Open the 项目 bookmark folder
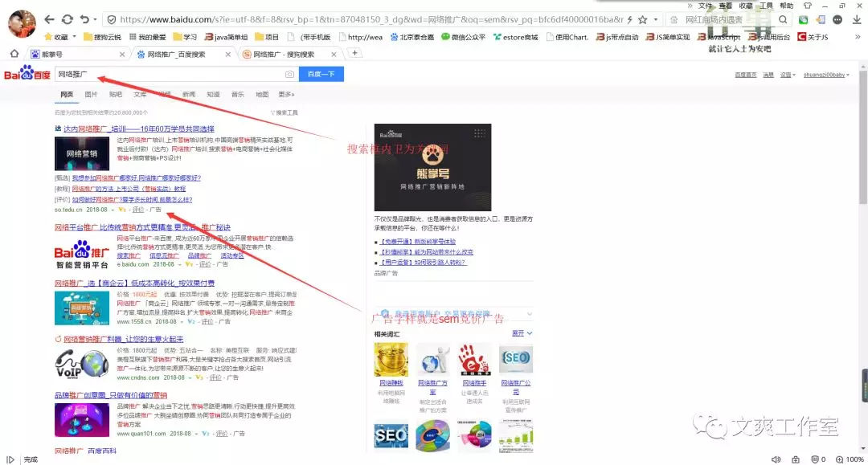The width and height of the screenshot is (868, 465). 267,37
